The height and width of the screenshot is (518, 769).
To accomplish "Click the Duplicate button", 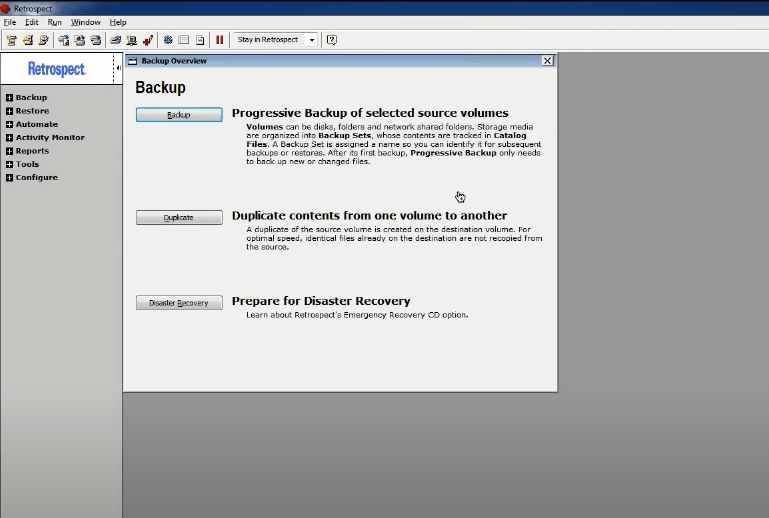I will point(179,217).
